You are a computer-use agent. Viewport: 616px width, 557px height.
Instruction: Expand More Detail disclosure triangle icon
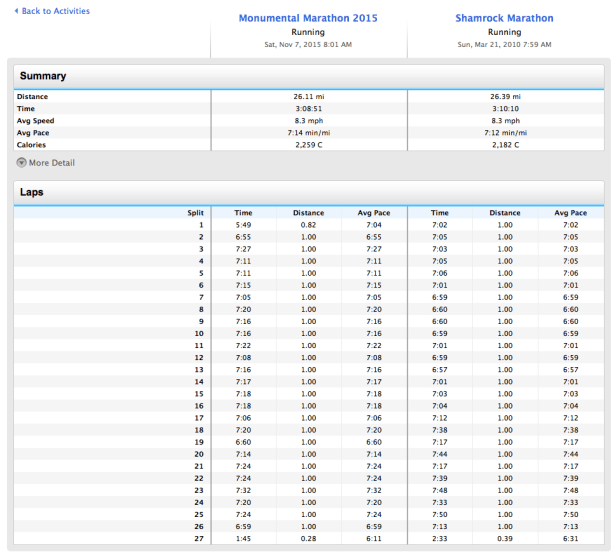21,163
